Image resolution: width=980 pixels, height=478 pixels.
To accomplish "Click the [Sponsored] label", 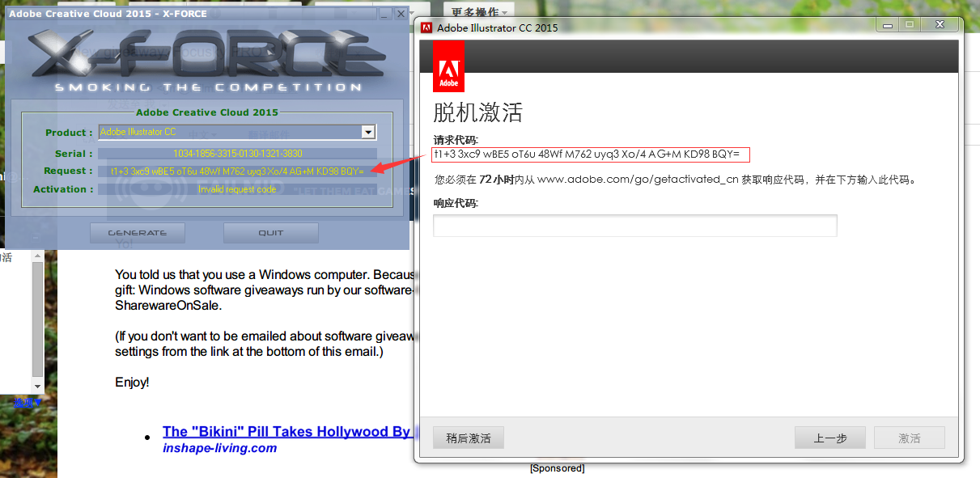I will pyautogui.click(x=557, y=468).
